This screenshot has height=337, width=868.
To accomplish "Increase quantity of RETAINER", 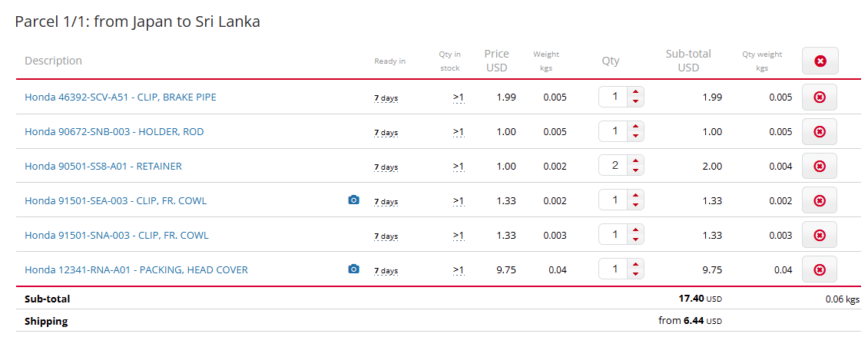I will point(635,161).
